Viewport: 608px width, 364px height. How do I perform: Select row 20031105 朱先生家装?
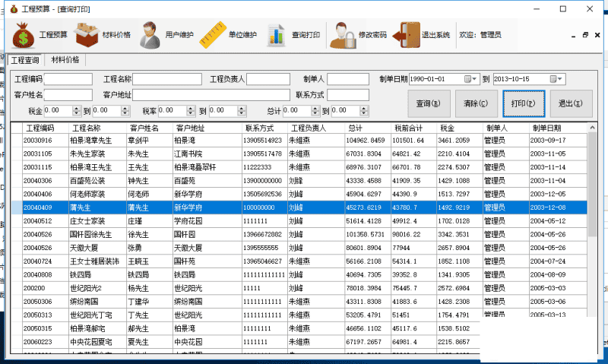[299, 154]
